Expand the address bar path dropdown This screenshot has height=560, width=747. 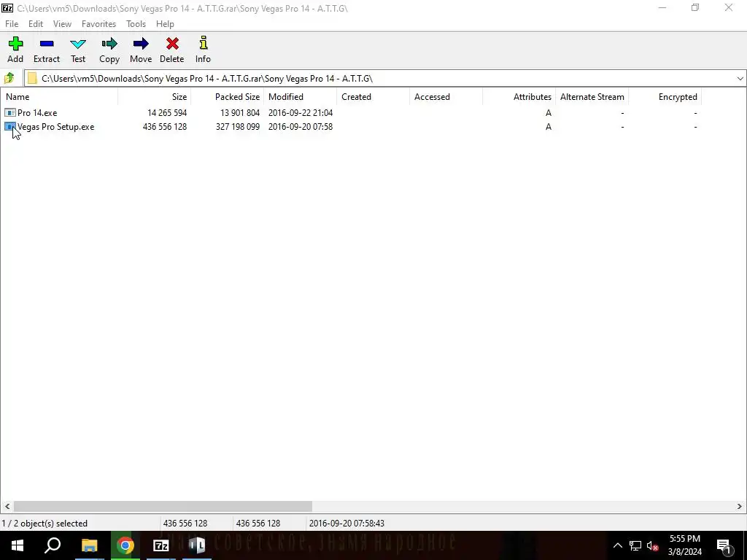740,79
